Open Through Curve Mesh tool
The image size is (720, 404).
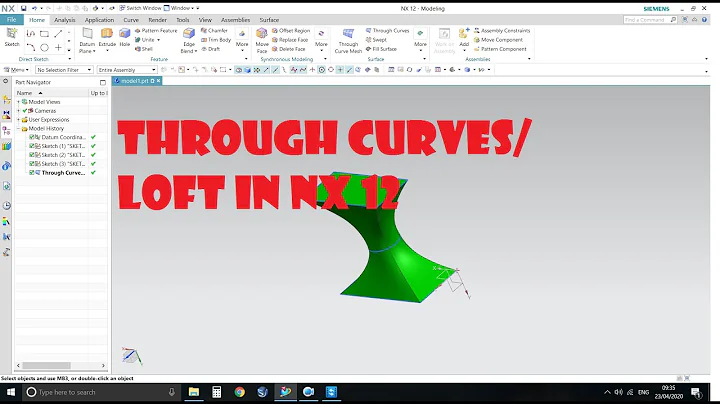click(x=348, y=40)
